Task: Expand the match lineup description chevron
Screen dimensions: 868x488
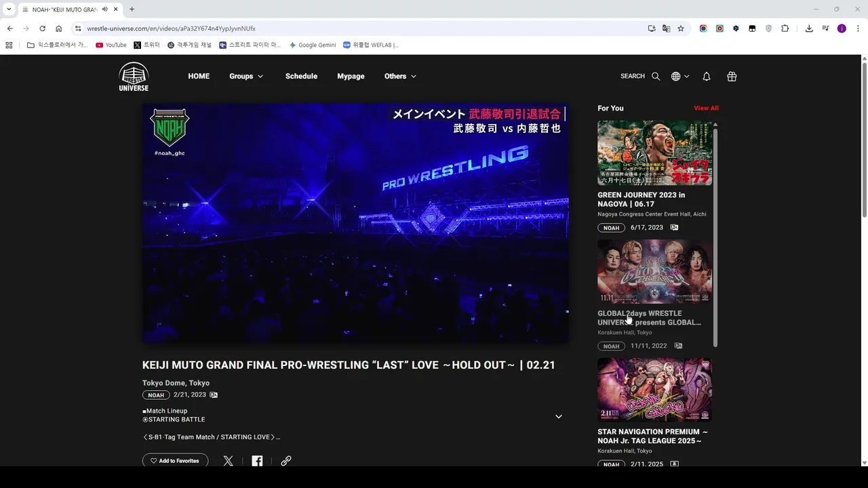Action: [559, 416]
